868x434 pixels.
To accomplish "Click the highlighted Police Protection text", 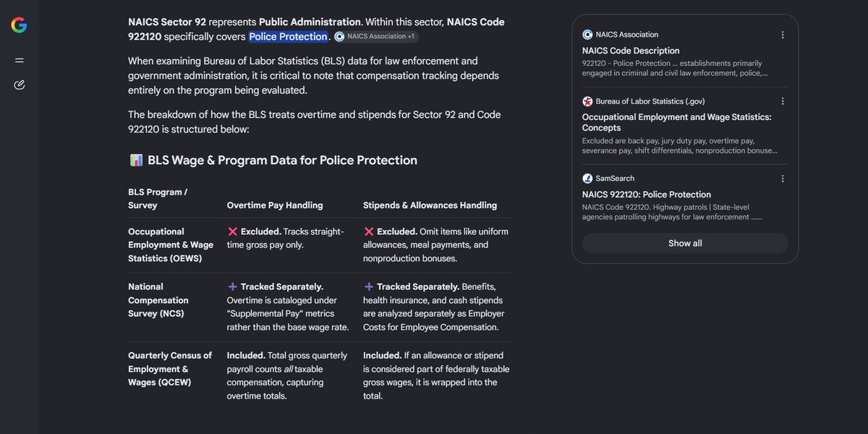I will pyautogui.click(x=288, y=36).
